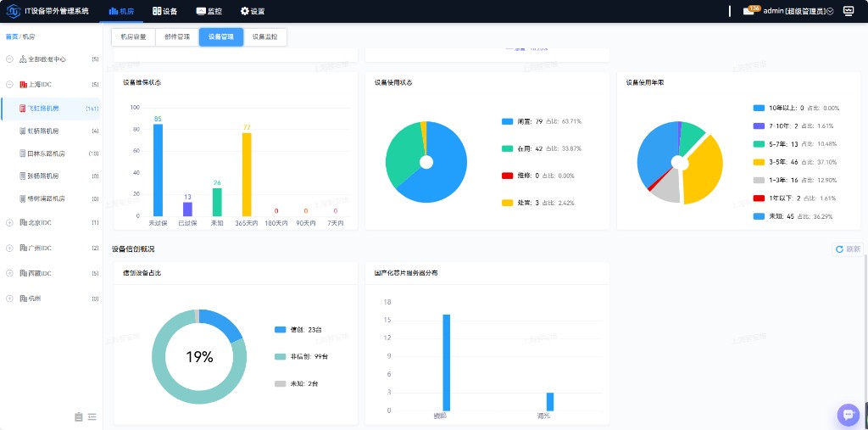Open the 监控 top navigation tab

[209, 11]
